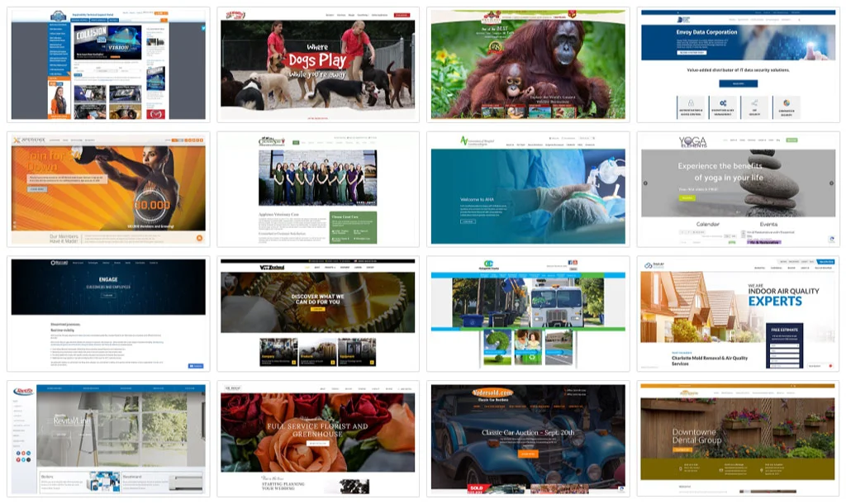The height and width of the screenshot is (504, 846).
Task: Click the 'Calendar' heading on the yoga page
Action: (x=707, y=224)
